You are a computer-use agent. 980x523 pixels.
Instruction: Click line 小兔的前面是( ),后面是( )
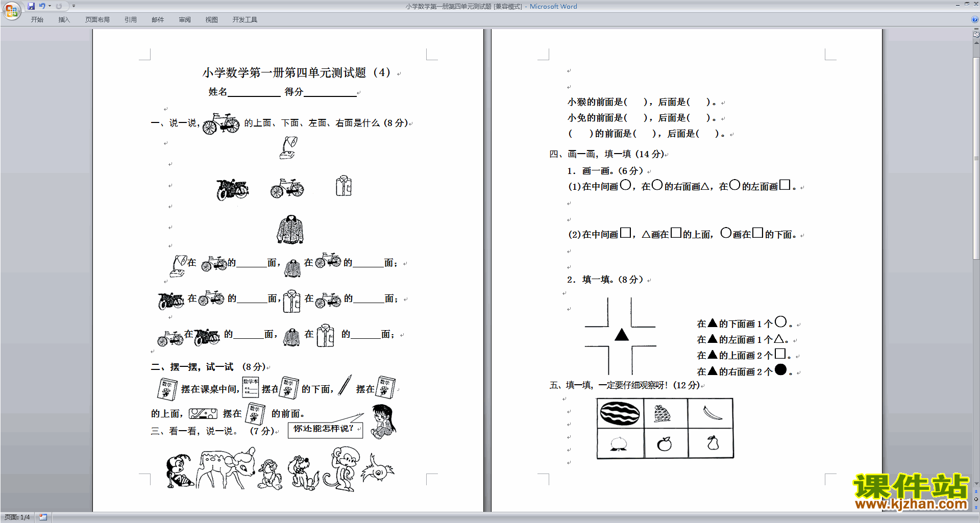(642, 118)
